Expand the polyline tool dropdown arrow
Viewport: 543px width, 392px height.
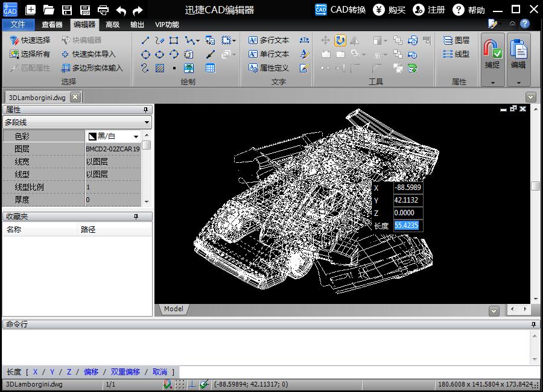[198, 41]
